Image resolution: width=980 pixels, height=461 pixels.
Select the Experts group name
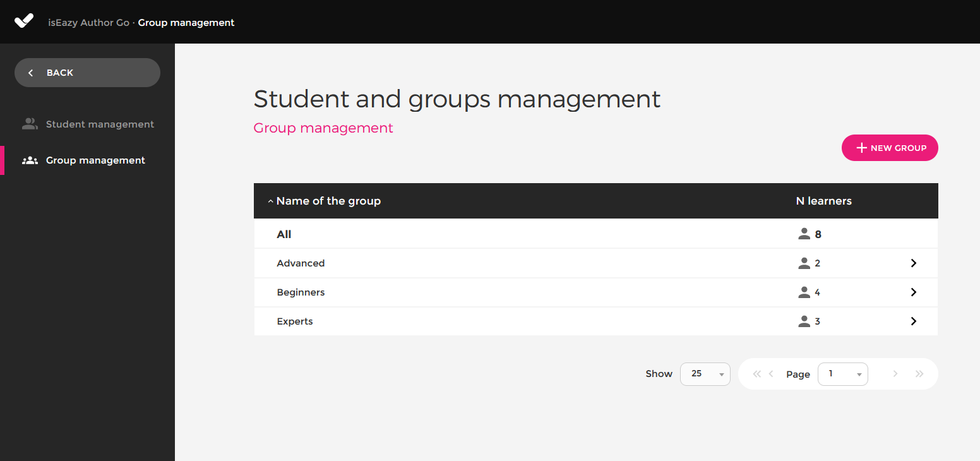pyautogui.click(x=295, y=321)
